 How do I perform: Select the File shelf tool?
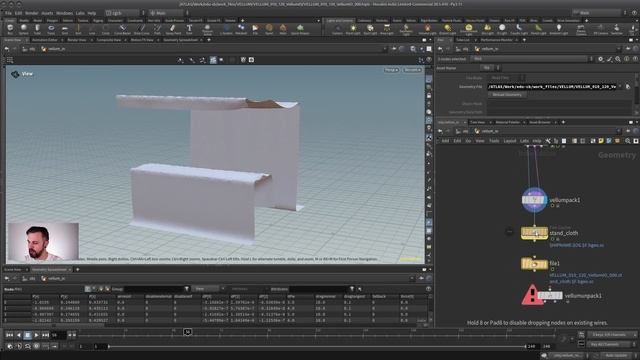[x=255, y=29]
